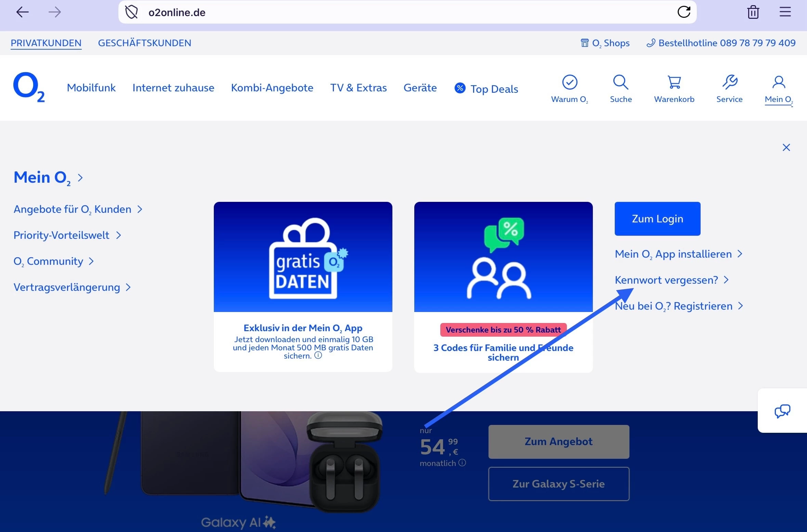
Task: Close the Mein O2 flyout panel
Action: click(x=786, y=147)
